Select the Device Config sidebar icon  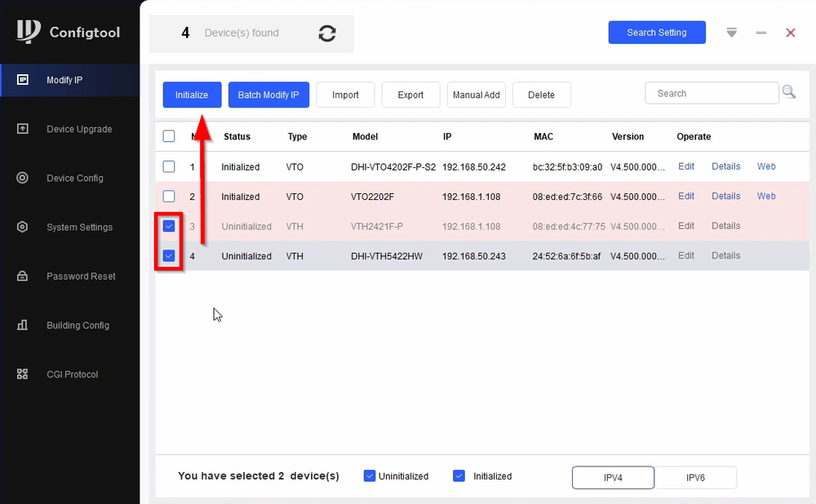coord(24,178)
